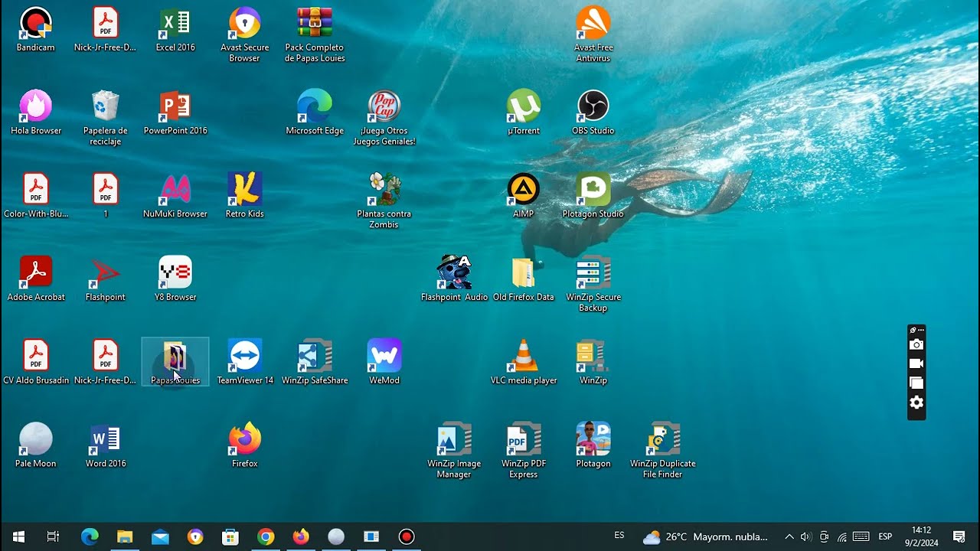Select the Y8 Browser icon
Image resolution: width=980 pixels, height=551 pixels.
pos(175,280)
